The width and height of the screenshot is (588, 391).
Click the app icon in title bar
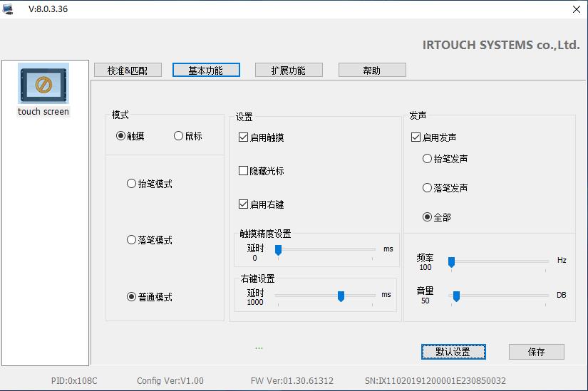tap(8, 9)
